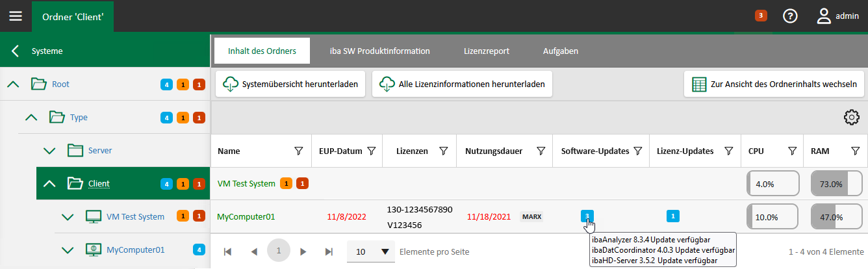Filter the Software-Updates column
Screen dimensions: 868x269
[638, 151]
